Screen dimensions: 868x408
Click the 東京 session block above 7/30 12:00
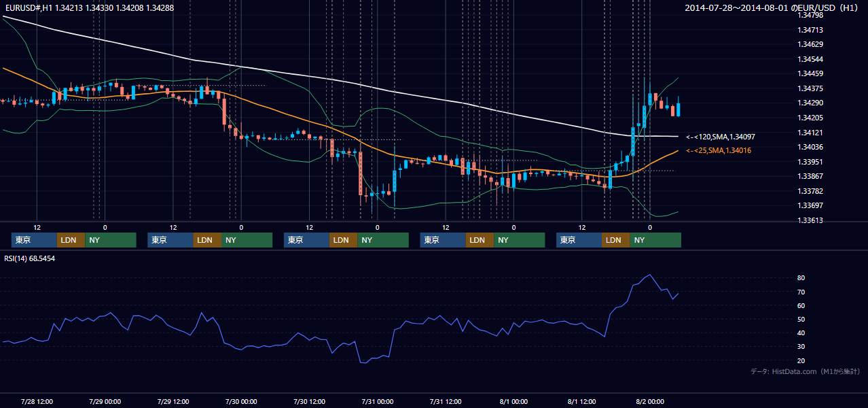point(307,240)
